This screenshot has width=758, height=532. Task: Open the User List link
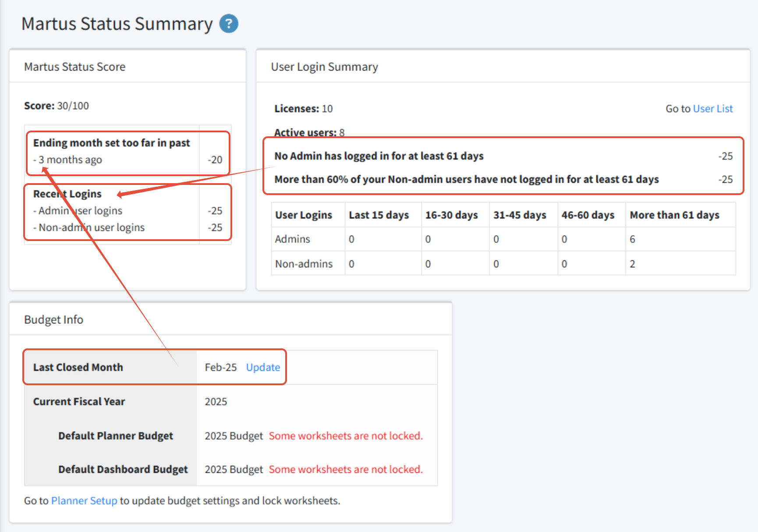click(x=713, y=109)
